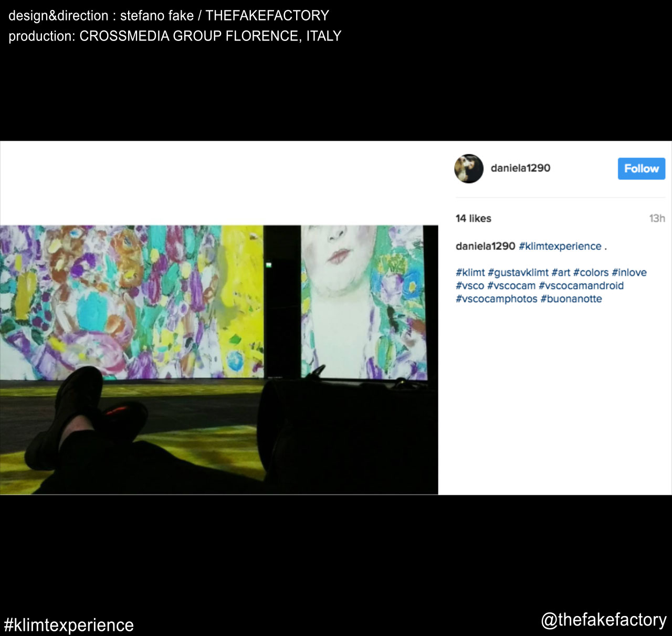The width and height of the screenshot is (672, 636).
Task: Click the white #klimtexperience overlay text at bottom
Action: [x=69, y=625]
